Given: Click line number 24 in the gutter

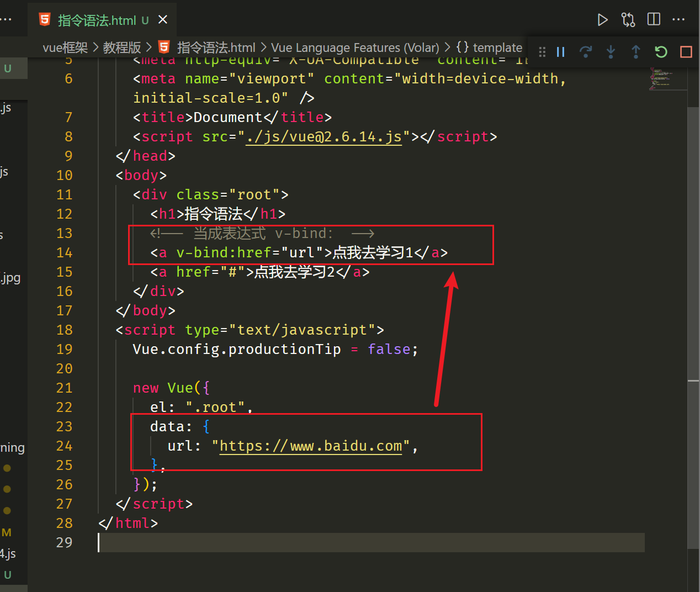Looking at the screenshot, I should [64, 446].
